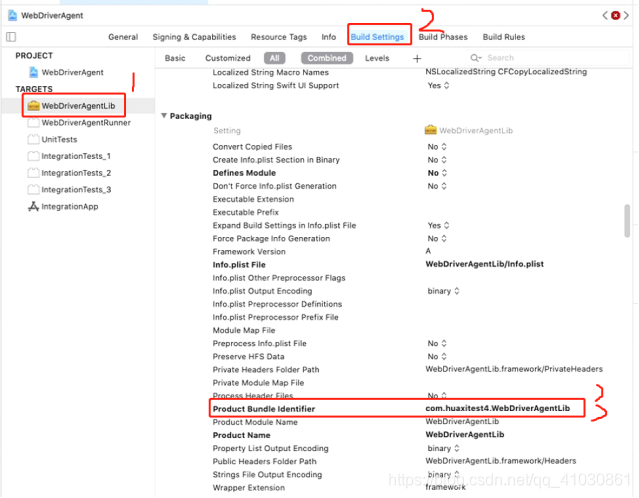Show Basic build settings
Screen dimensions: 639x498
coord(175,58)
